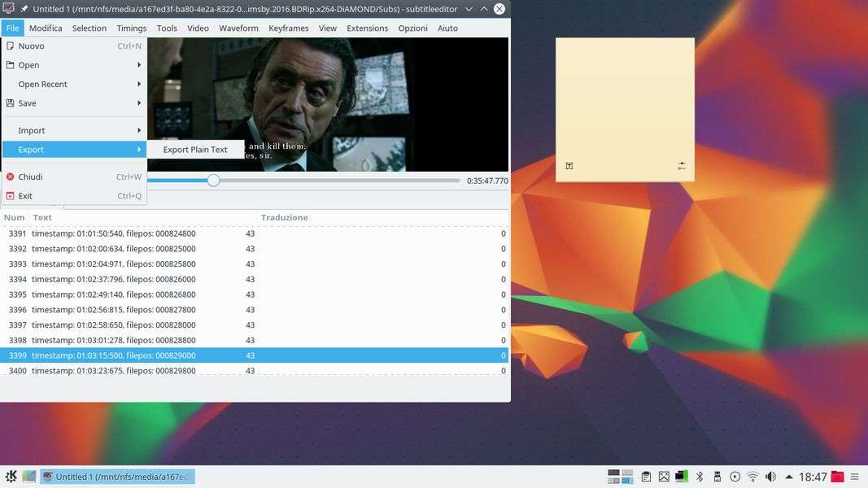
Task: Open the panel hamburger settings icon
Action: pos(855,477)
